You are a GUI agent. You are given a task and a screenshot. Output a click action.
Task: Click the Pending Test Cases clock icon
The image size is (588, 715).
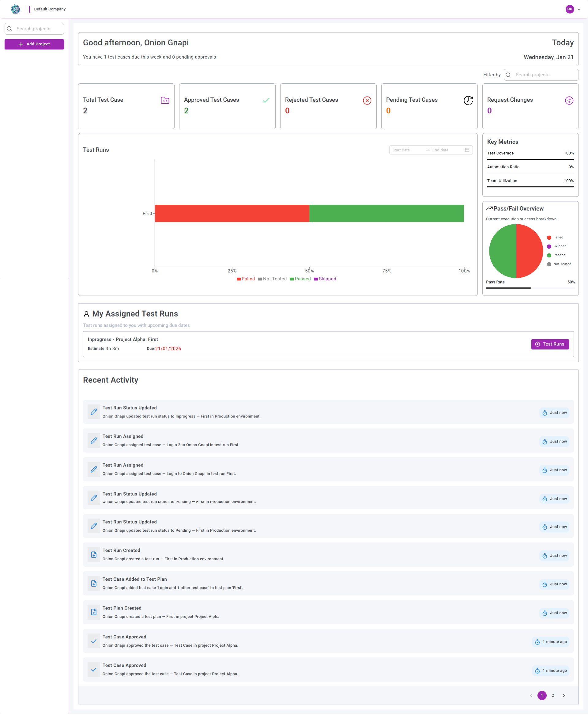pyautogui.click(x=468, y=100)
